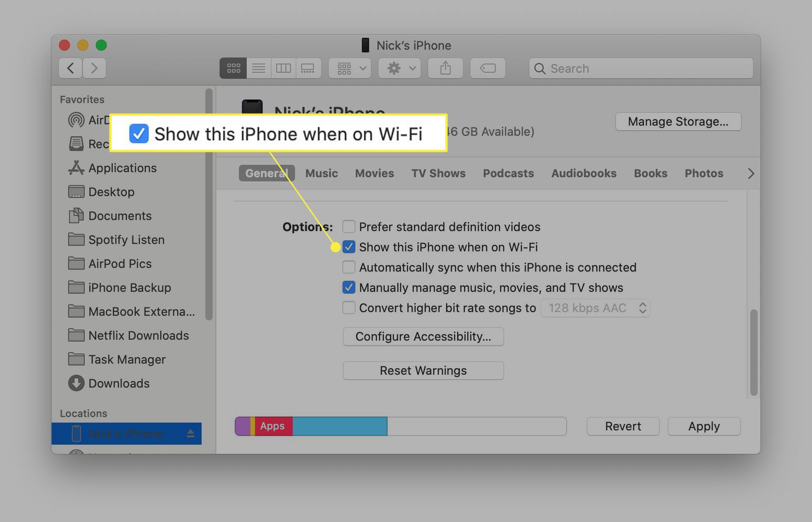This screenshot has width=812, height=522.
Task: Switch to icon view
Action: (233, 68)
